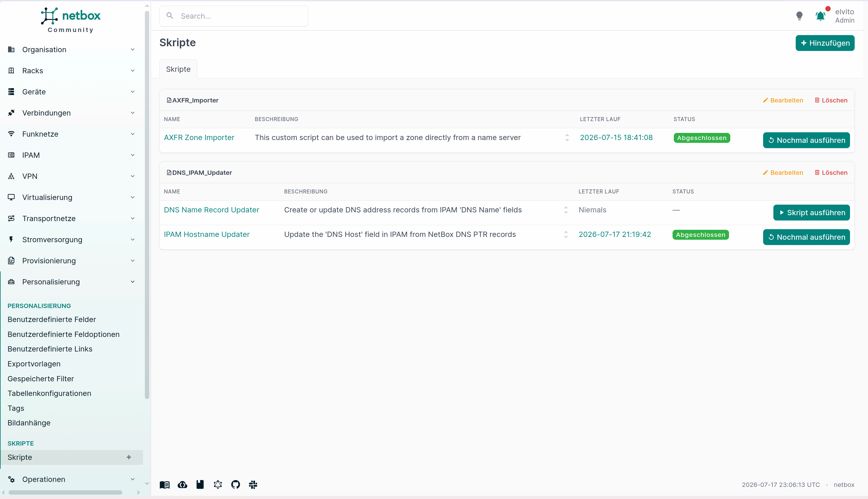Edit the DNS_IPAM_Updater module
Screen dimensions: 868x499
point(783,173)
